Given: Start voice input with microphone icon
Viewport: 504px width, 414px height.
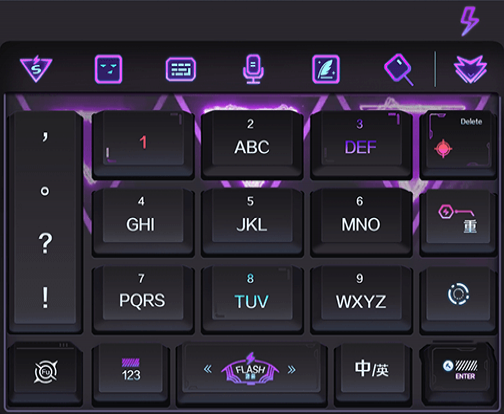Looking at the screenshot, I should click(253, 69).
